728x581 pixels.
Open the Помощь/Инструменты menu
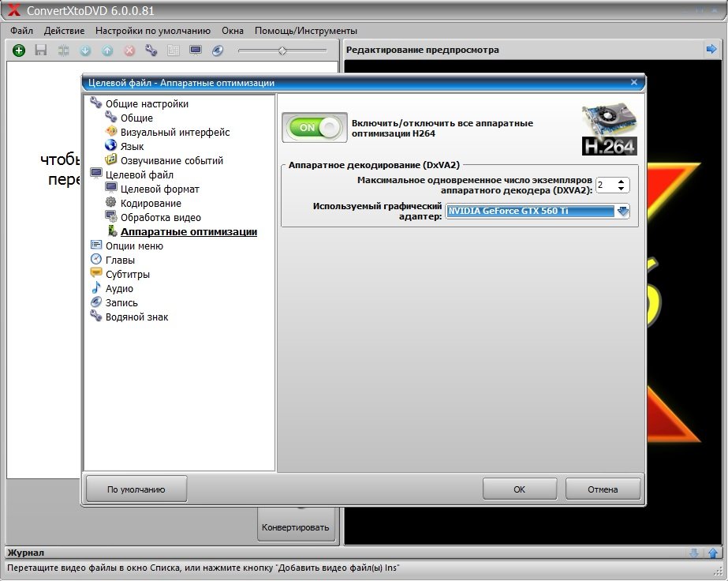tap(306, 31)
